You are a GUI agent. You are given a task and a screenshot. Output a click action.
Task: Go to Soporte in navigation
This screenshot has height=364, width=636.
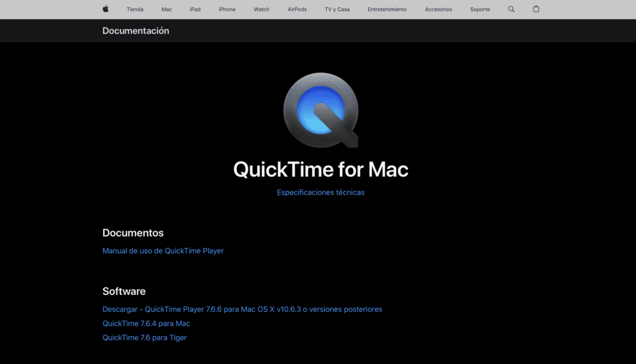[x=480, y=9]
